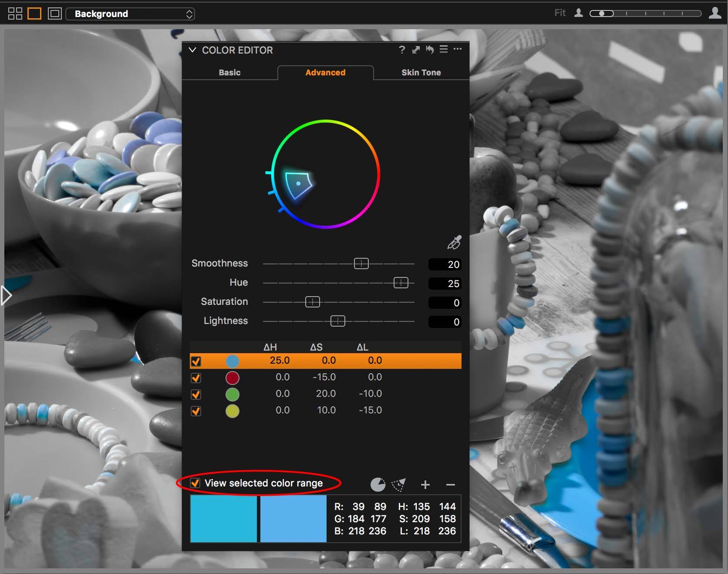
Task: Click the 20.0 ΔS value in green row
Action: [326, 394]
